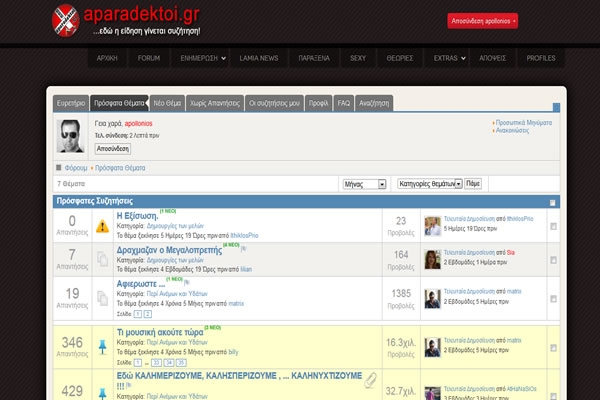
Task: Open ΑΡΧΙΚΗ in the top navigation
Action: pyautogui.click(x=107, y=58)
